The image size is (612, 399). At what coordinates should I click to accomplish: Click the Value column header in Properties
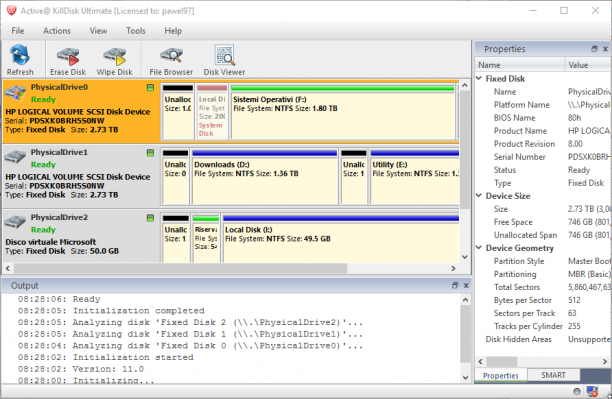pyautogui.click(x=588, y=65)
